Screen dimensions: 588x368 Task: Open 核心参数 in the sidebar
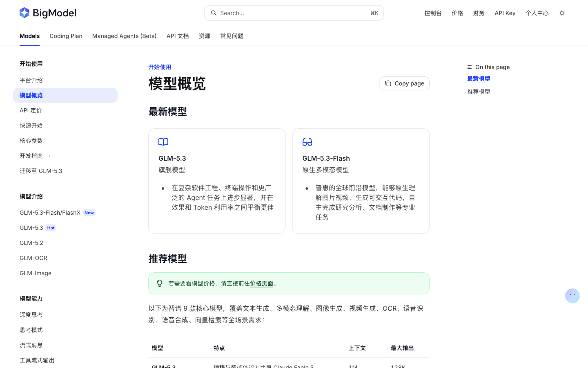tap(65, 141)
